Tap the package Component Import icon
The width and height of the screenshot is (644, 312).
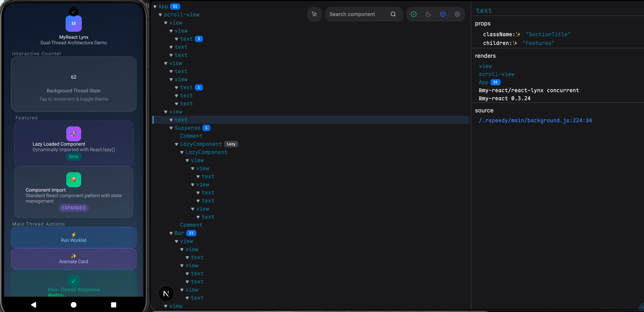[73, 180]
